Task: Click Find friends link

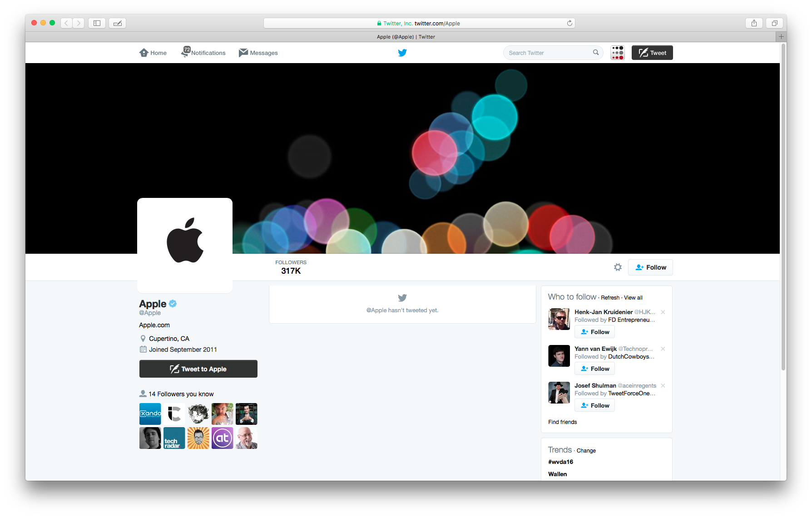Action: 562,422
